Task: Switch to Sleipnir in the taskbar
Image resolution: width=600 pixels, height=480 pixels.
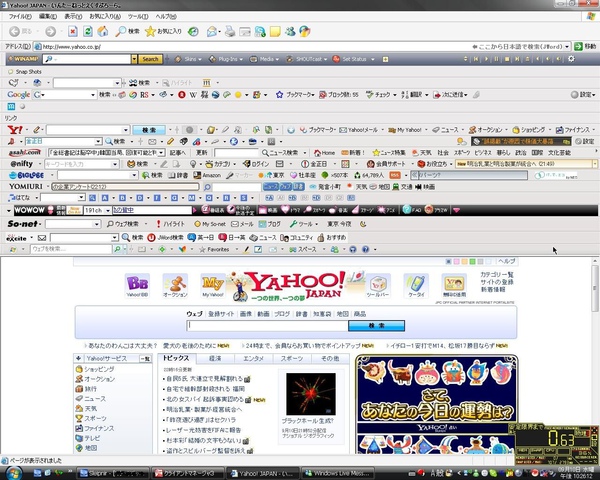Action: tap(113, 473)
